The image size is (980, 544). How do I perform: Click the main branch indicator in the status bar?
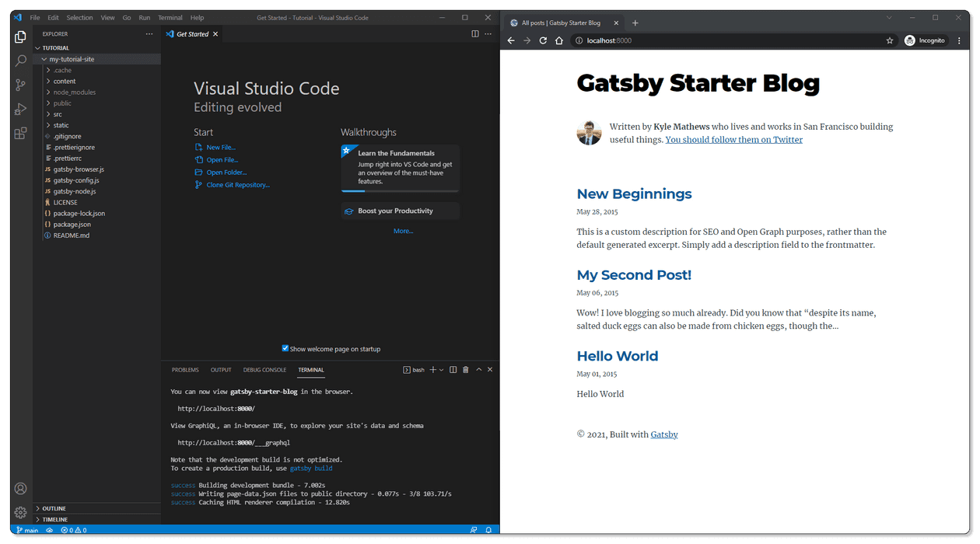[27, 529]
